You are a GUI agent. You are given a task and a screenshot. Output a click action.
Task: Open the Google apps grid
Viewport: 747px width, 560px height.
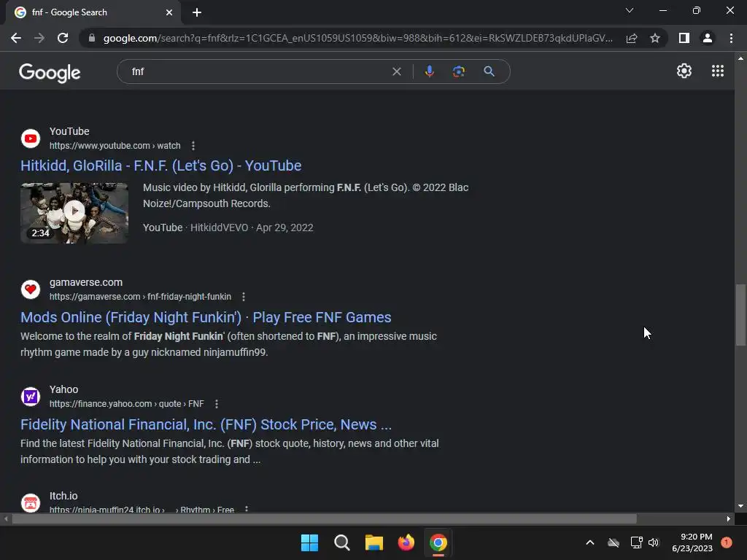pos(718,71)
